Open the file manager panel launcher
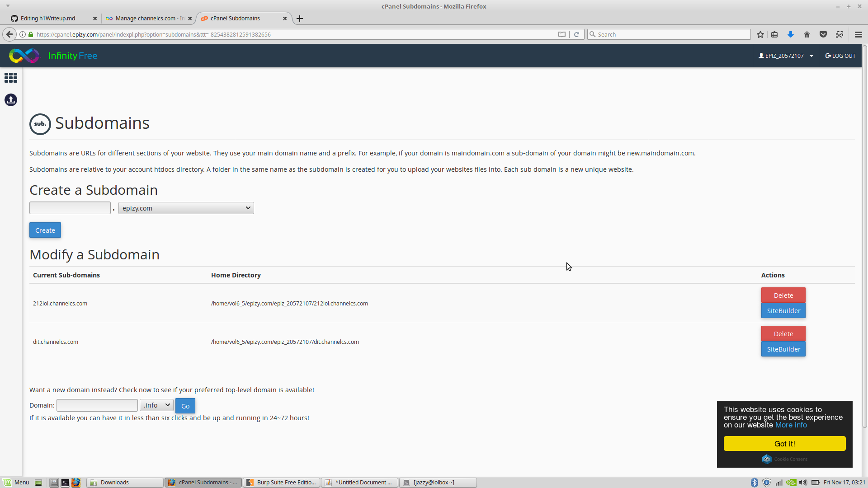Image resolution: width=868 pixels, height=488 pixels. click(54, 483)
